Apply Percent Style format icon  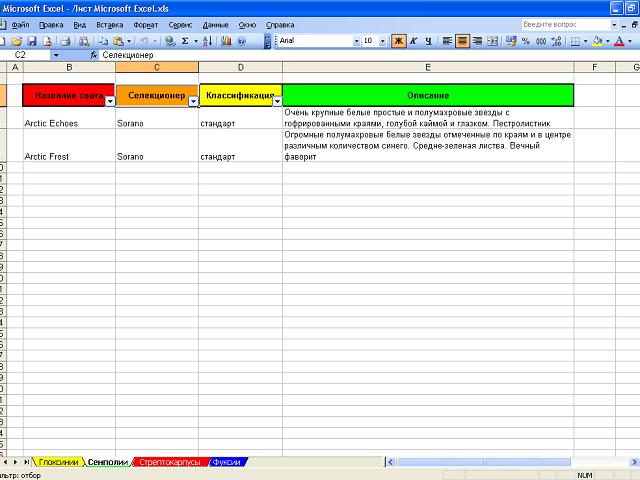click(x=526, y=41)
